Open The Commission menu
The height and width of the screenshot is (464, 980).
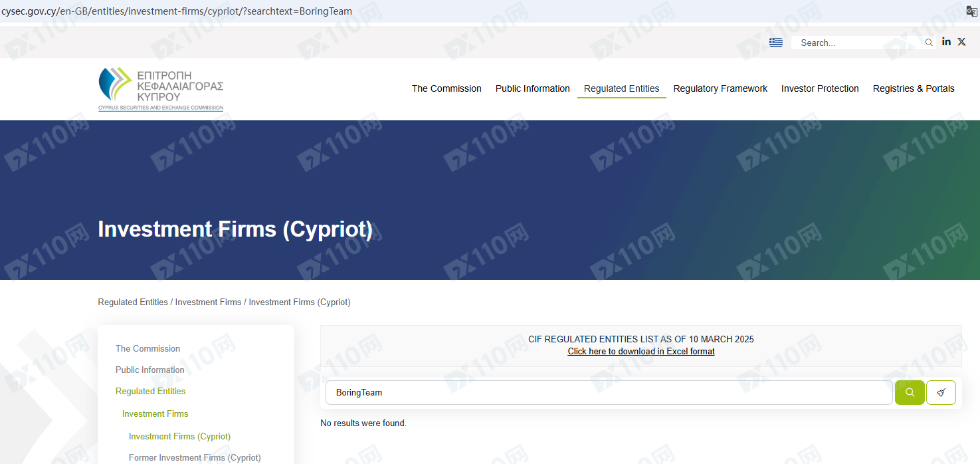pos(446,88)
